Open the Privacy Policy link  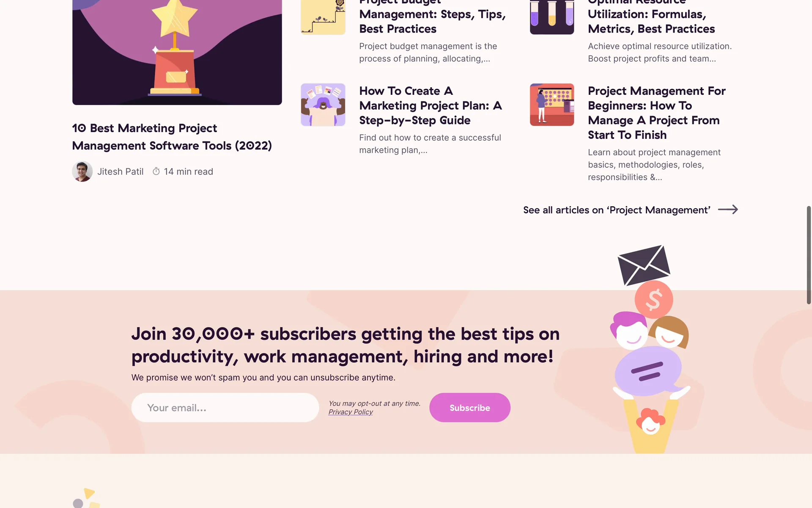tap(351, 412)
